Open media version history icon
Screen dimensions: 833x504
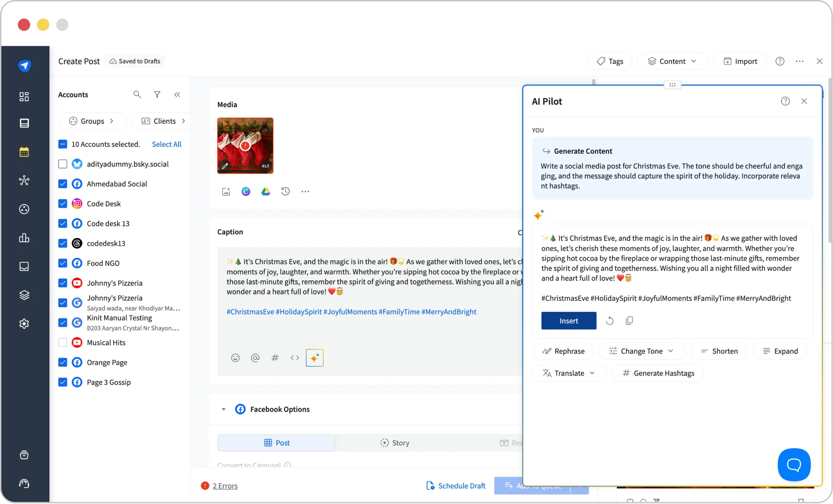(x=286, y=191)
